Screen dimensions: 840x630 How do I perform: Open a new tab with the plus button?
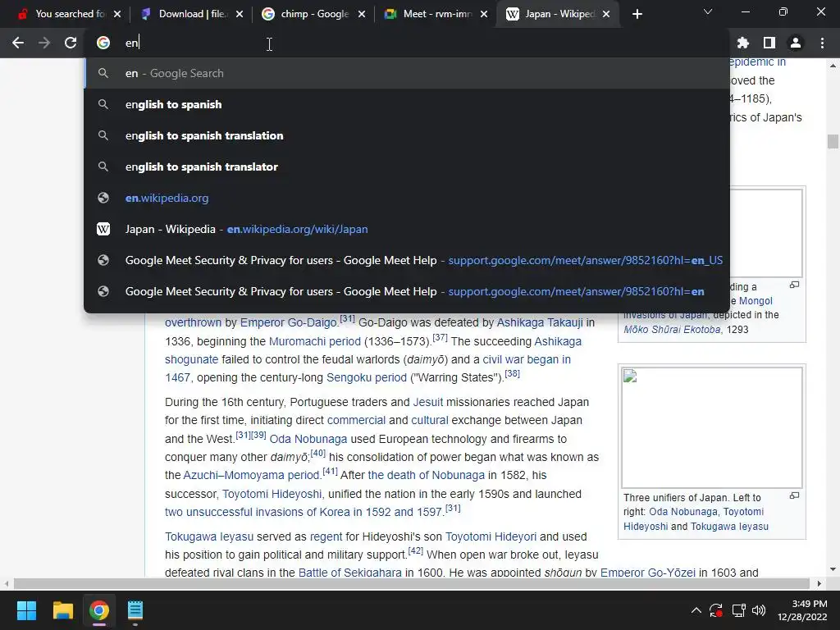point(637,15)
